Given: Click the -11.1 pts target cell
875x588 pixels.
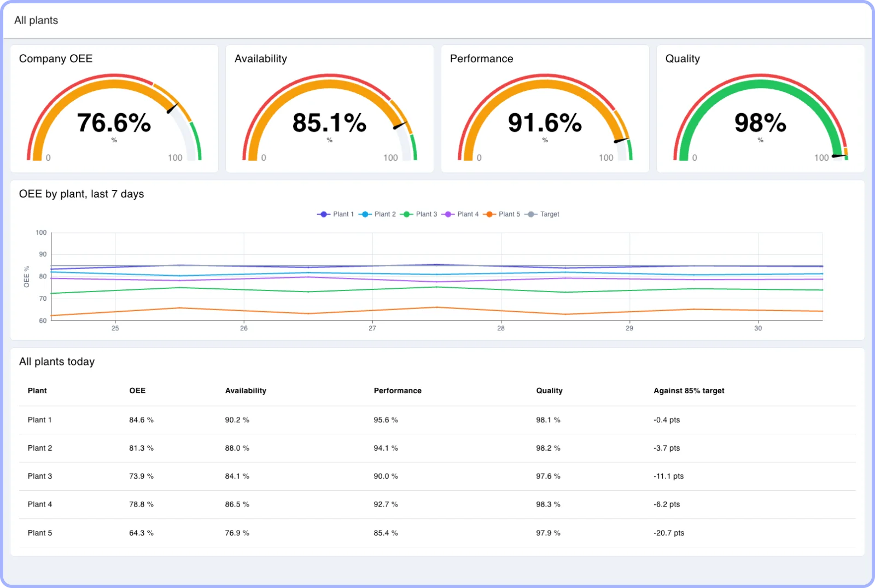Looking at the screenshot, I should tap(668, 476).
